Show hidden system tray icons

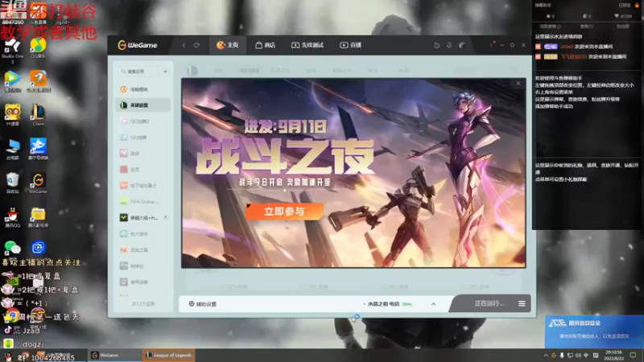coord(546,356)
